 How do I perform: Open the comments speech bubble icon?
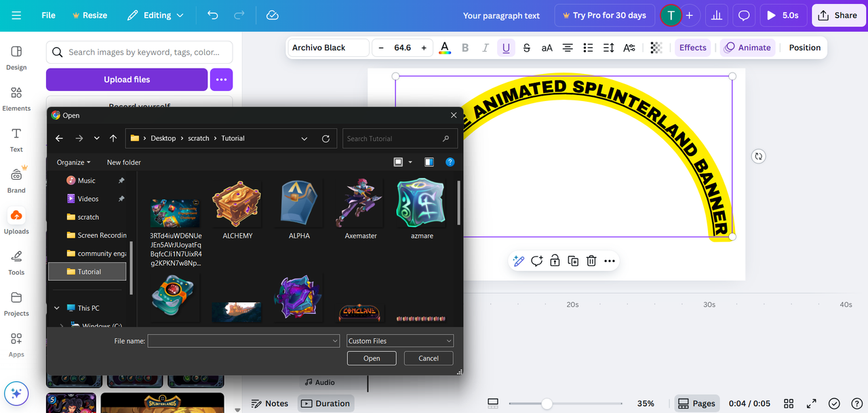744,15
